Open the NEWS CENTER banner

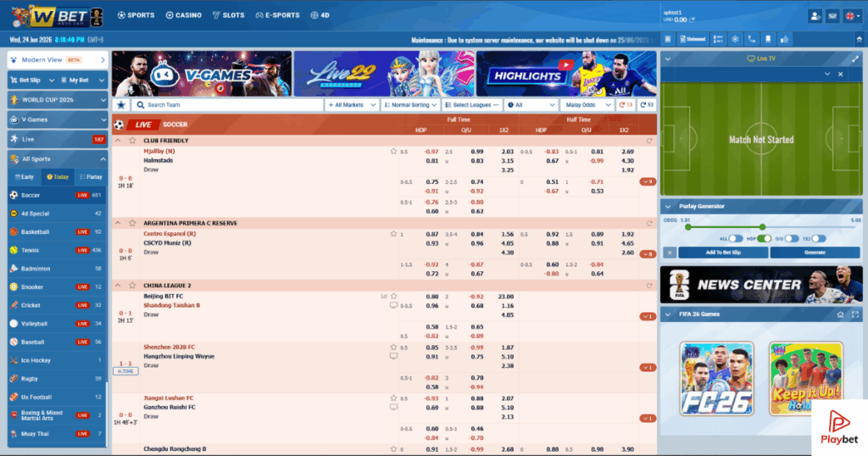point(761,285)
